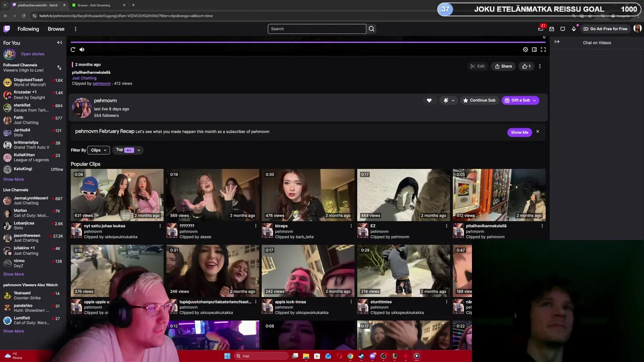Screen dimensions: 644x362
Task: Open the Gift a Sub dropdown
Action: coord(521,101)
